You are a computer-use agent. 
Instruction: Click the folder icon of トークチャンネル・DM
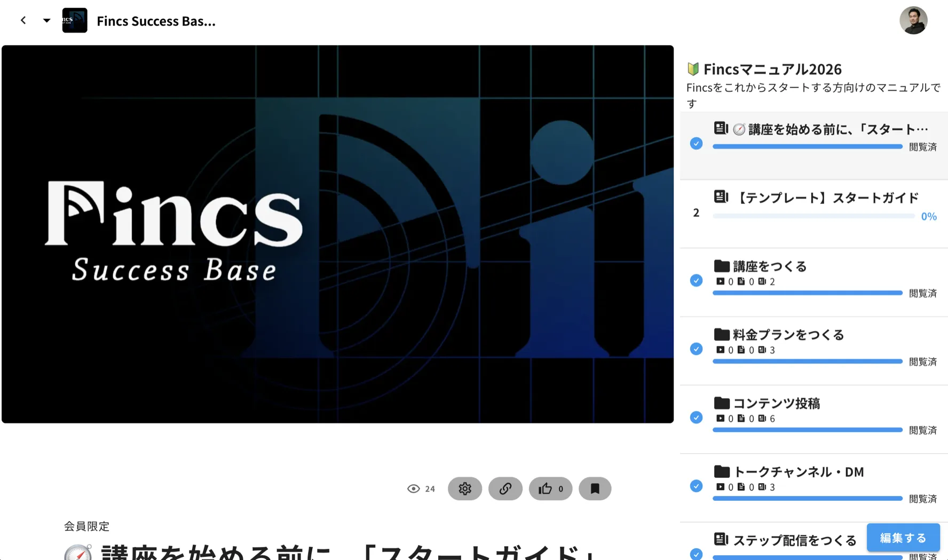point(722,471)
